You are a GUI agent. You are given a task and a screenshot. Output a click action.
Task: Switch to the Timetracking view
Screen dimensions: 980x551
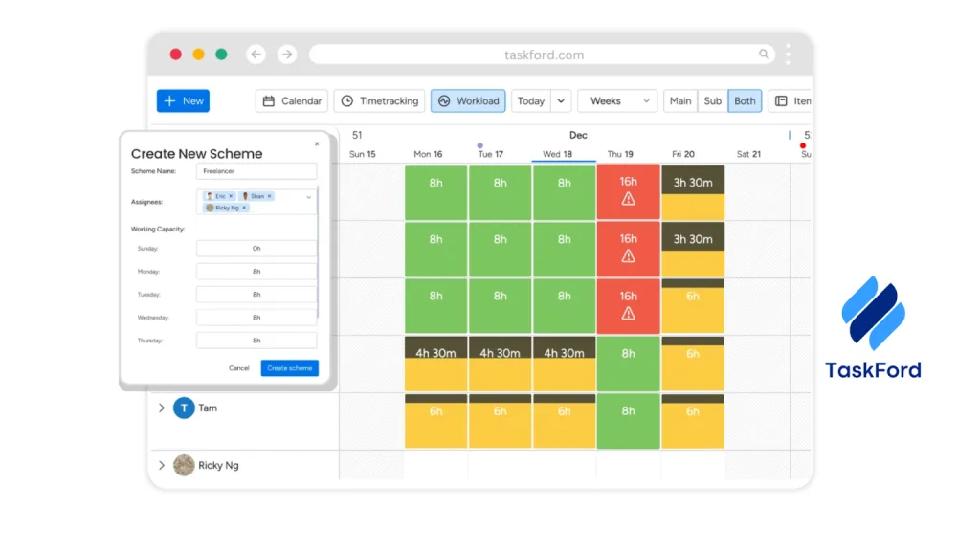pyautogui.click(x=379, y=101)
